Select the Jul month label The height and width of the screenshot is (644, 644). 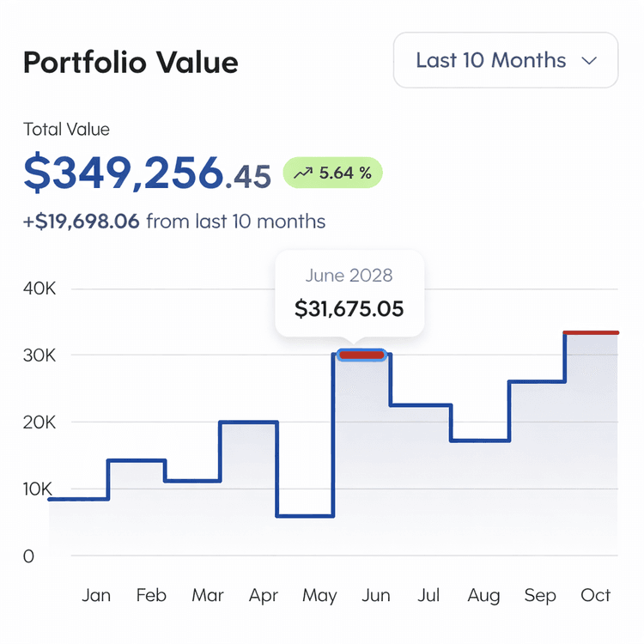428,595
